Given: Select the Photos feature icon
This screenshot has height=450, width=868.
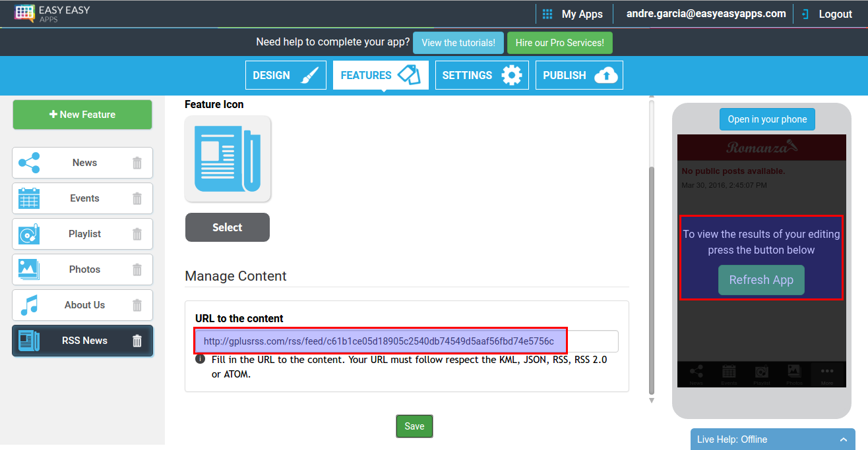Looking at the screenshot, I should pyautogui.click(x=27, y=269).
